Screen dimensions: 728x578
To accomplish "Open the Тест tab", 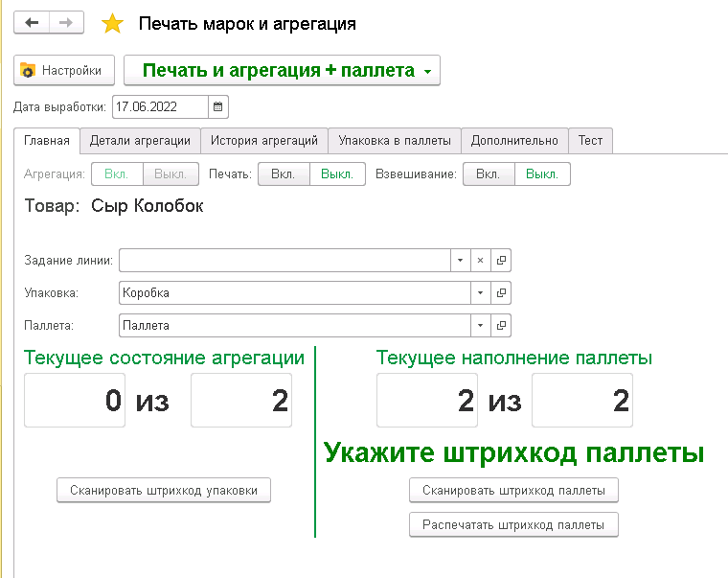I will (x=591, y=140).
